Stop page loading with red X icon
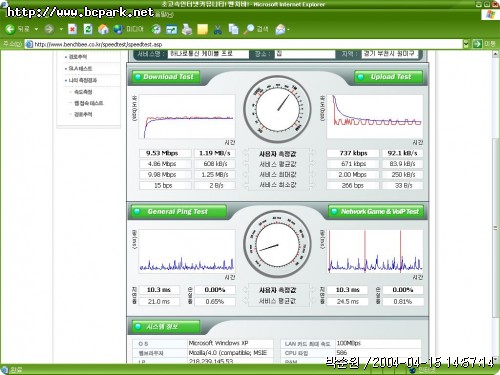 click(x=72, y=29)
